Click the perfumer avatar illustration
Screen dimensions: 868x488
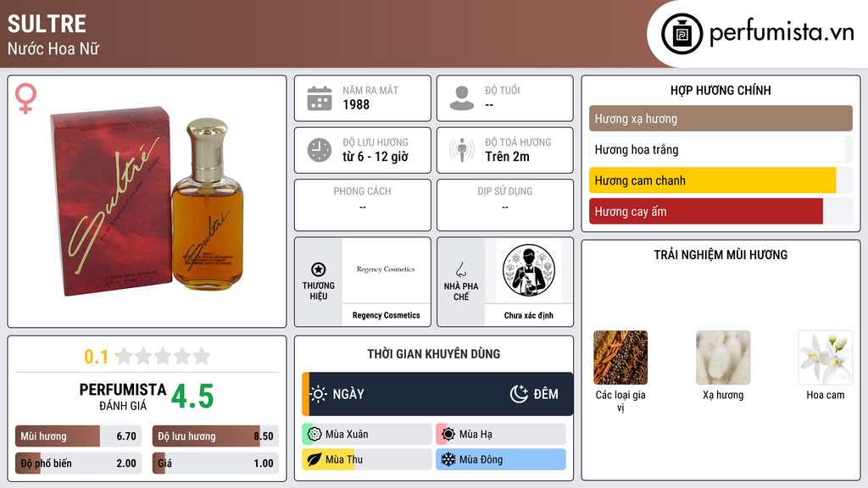click(x=529, y=270)
